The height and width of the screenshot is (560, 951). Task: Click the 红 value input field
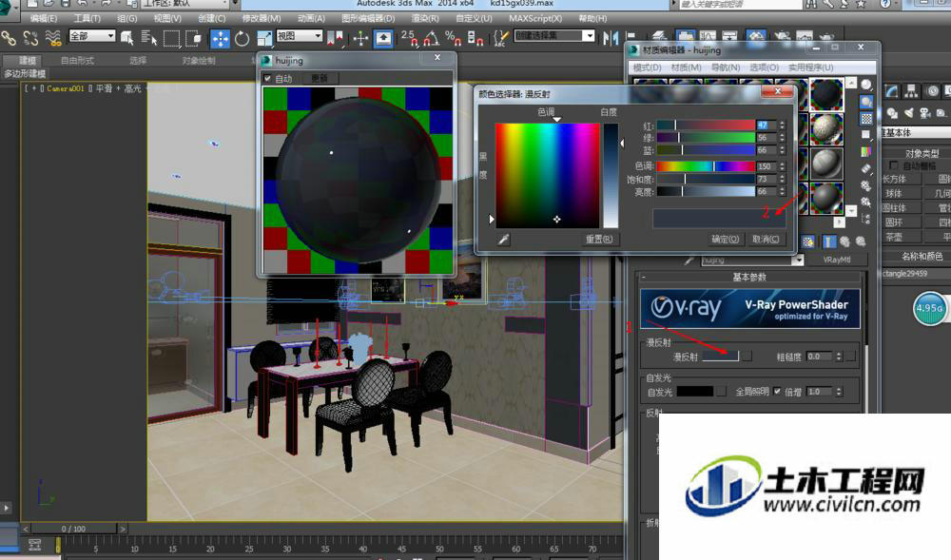coord(767,125)
